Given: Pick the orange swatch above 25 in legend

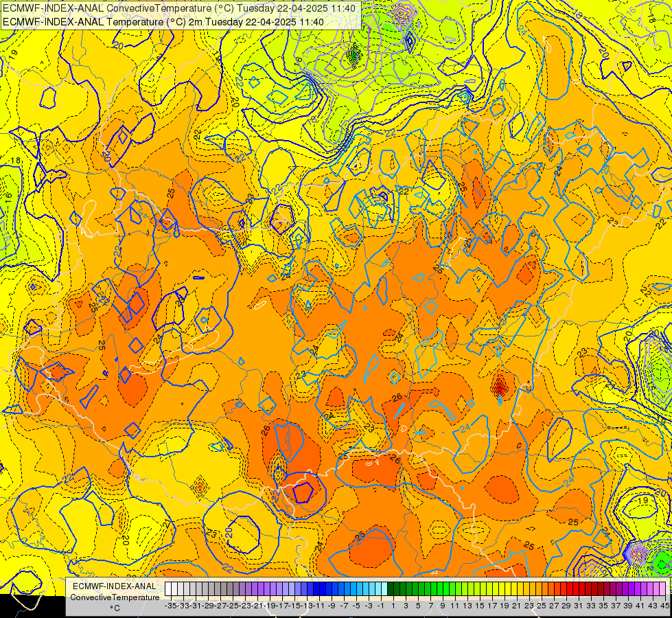Looking at the screenshot, I should click(x=539, y=588).
